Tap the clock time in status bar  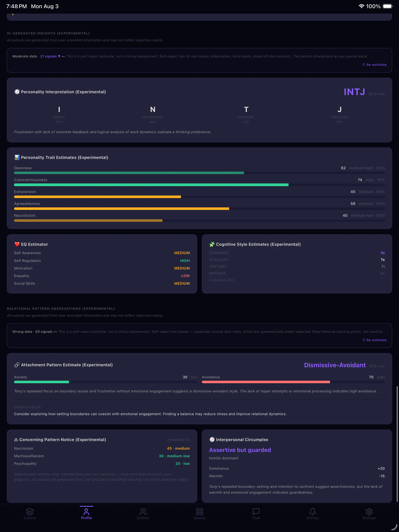[x=16, y=6]
